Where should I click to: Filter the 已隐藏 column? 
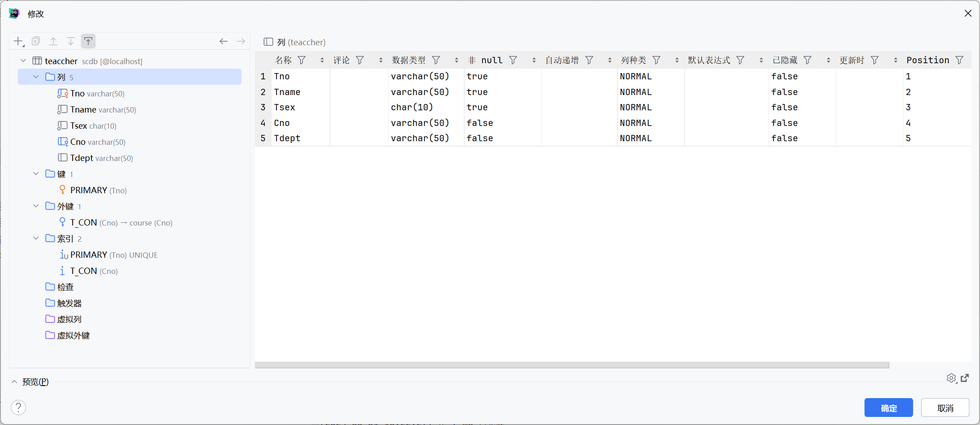[808, 60]
